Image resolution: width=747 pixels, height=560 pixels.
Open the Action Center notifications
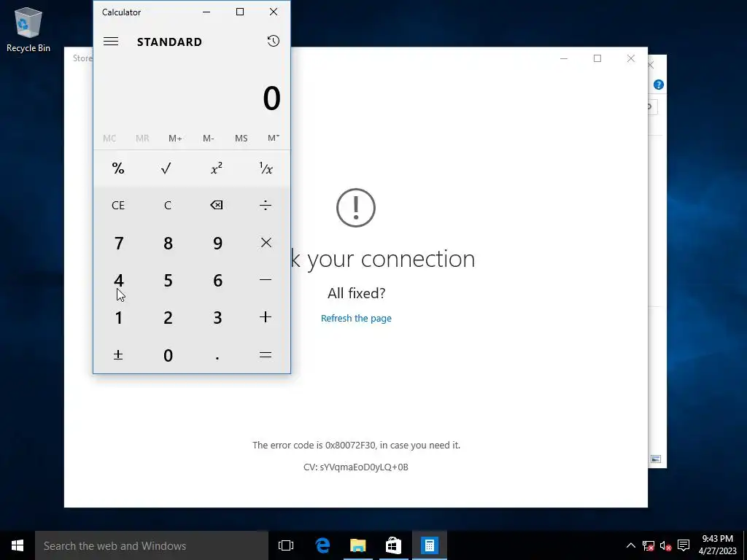tap(684, 545)
